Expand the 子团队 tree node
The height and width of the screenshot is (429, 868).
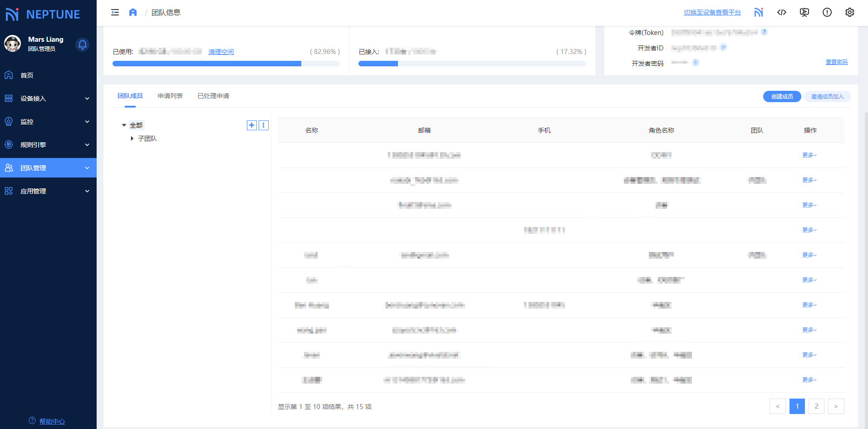pyautogui.click(x=132, y=138)
